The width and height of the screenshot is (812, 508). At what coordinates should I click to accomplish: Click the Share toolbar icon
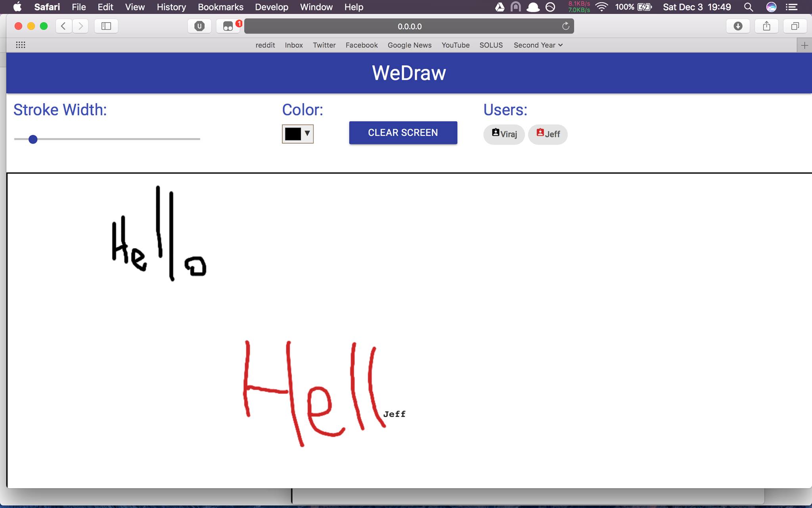click(766, 26)
